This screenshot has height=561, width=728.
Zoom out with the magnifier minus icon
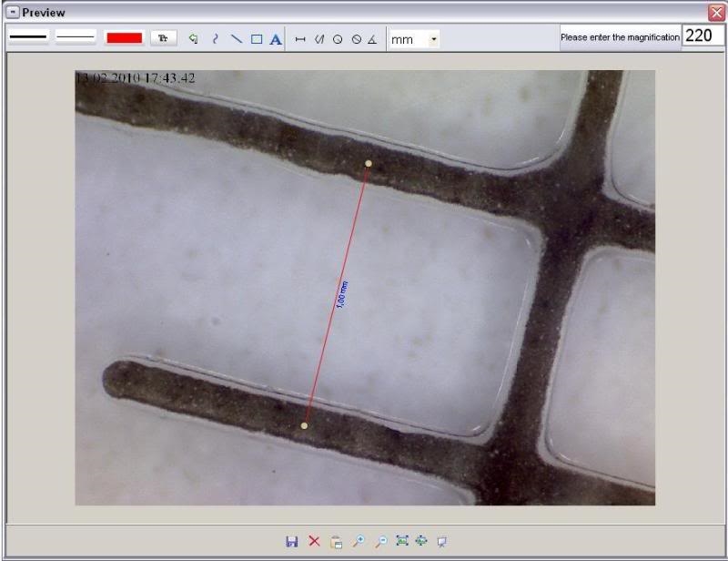[x=380, y=541]
